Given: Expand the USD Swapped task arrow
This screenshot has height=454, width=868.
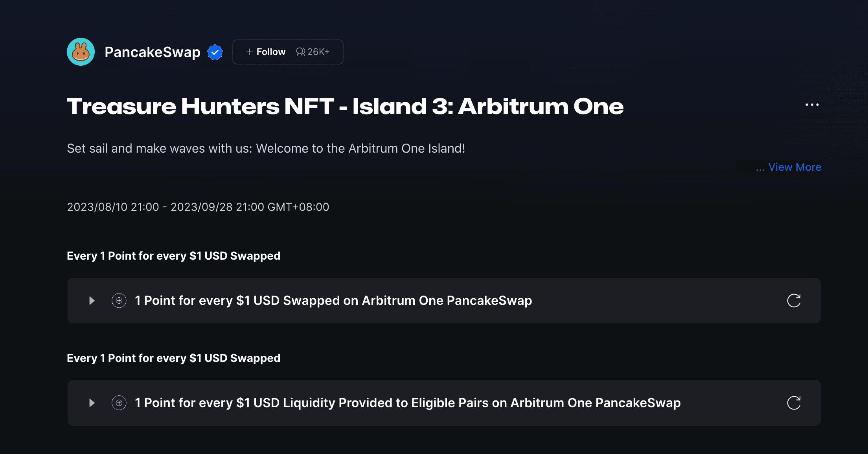Looking at the screenshot, I should coord(92,301).
